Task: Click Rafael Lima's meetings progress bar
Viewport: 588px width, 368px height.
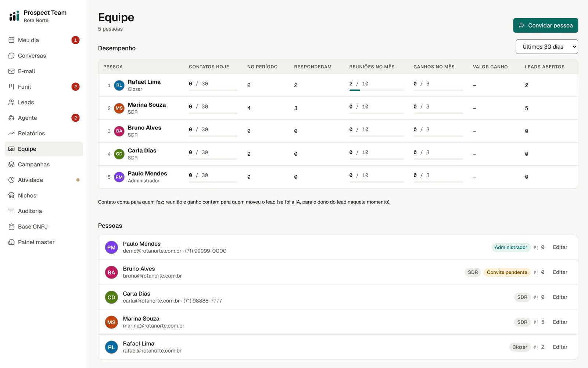Action: [x=376, y=90]
